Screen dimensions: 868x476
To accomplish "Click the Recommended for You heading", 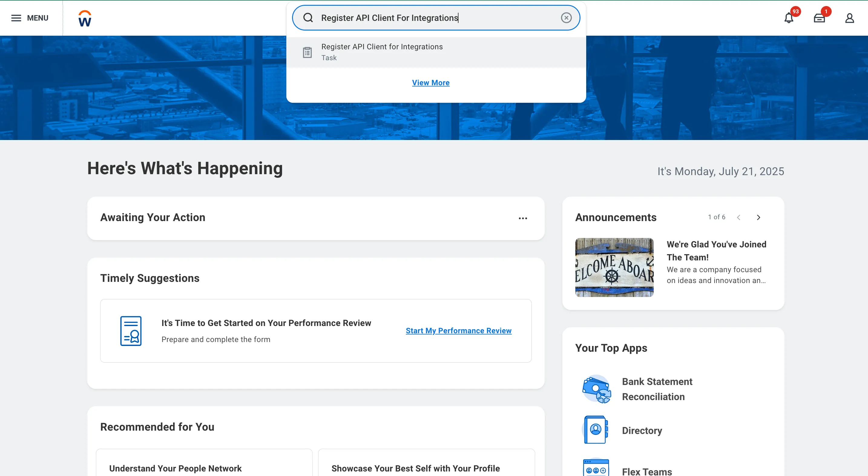I will [157, 427].
